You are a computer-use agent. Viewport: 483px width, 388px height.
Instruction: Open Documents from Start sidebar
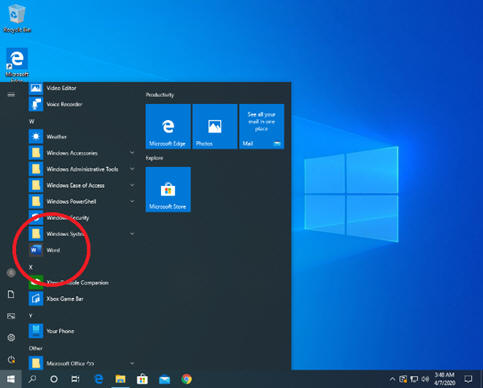click(11, 294)
